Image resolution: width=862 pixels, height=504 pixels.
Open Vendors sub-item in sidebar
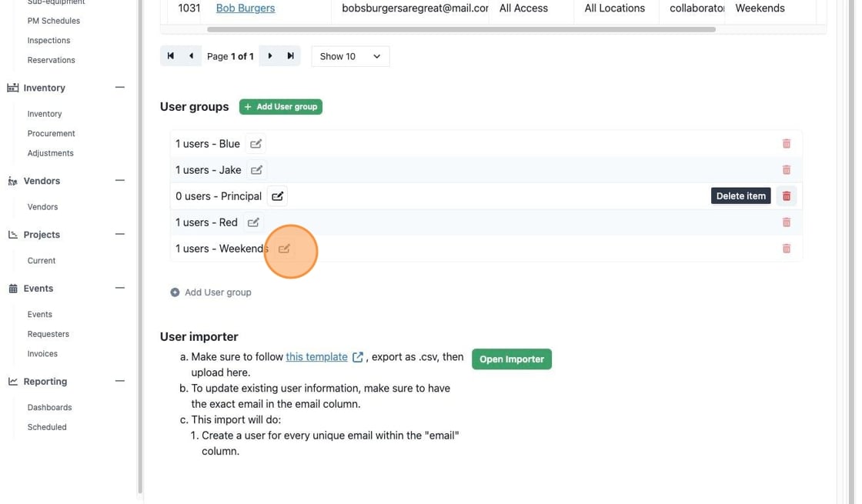coord(42,207)
